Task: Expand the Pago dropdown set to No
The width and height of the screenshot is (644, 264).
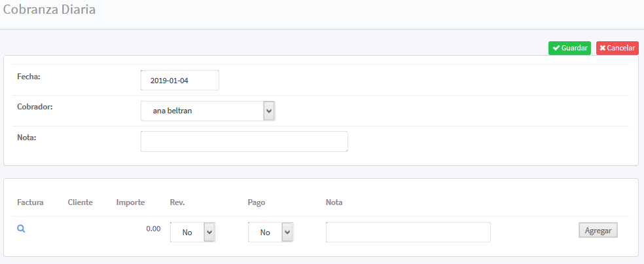Action: click(270, 232)
